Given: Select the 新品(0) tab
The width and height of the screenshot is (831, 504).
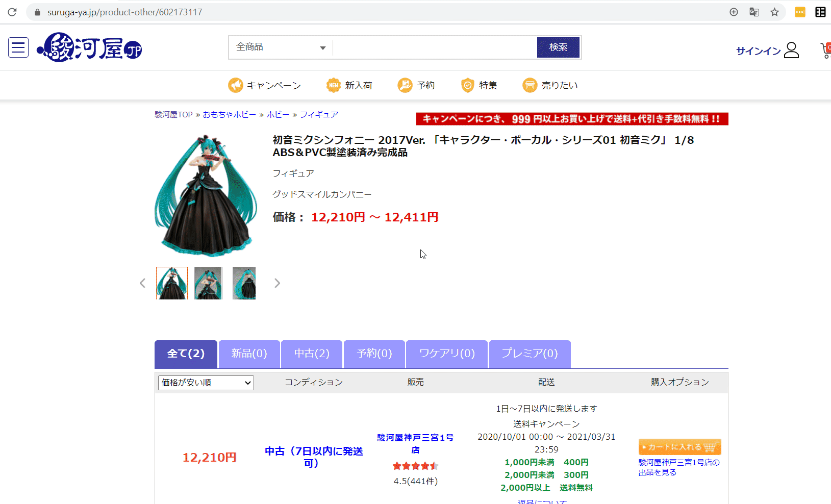Looking at the screenshot, I should tap(249, 354).
